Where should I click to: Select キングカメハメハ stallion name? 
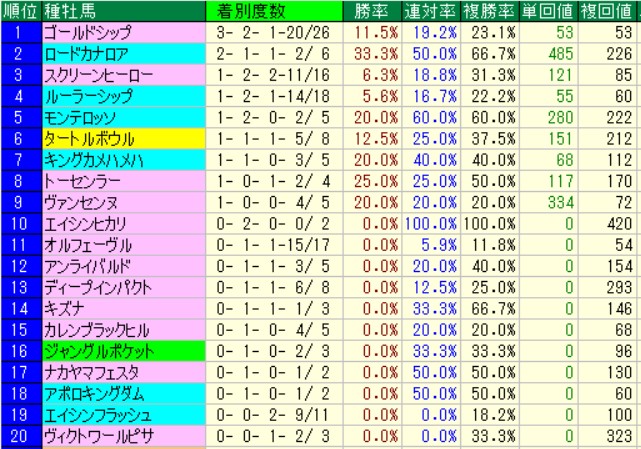(123, 160)
